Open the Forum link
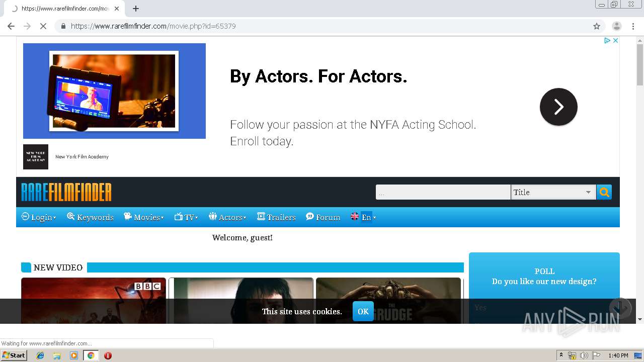The image size is (644, 362). tap(323, 217)
